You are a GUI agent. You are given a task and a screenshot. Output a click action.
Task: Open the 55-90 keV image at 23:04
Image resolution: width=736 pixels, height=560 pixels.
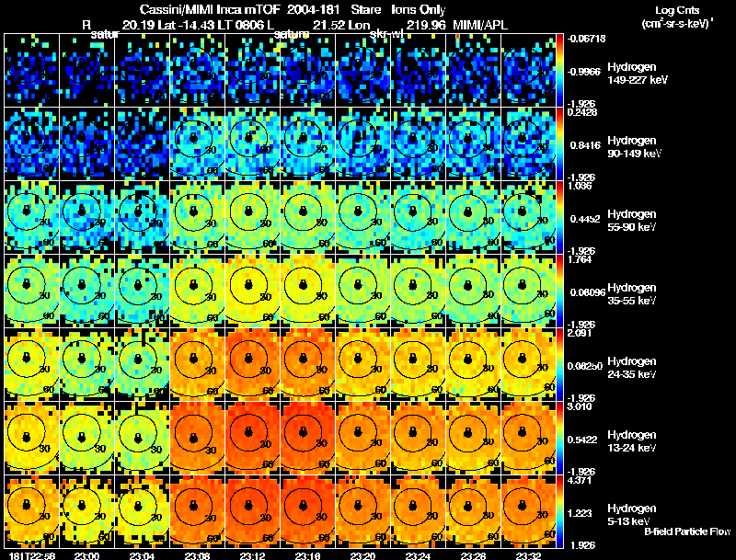143,217
